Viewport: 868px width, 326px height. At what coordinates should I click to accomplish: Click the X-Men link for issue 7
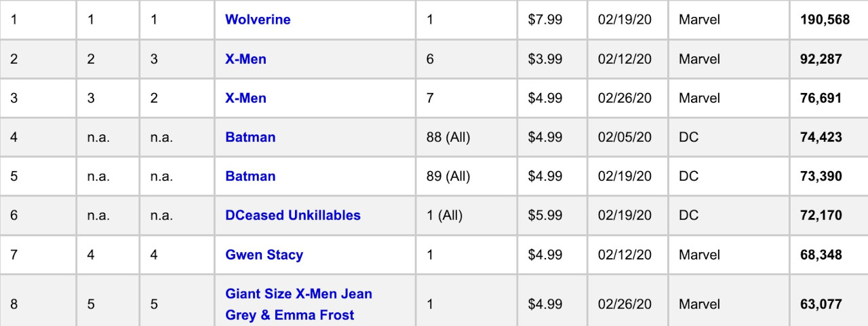coord(245,98)
